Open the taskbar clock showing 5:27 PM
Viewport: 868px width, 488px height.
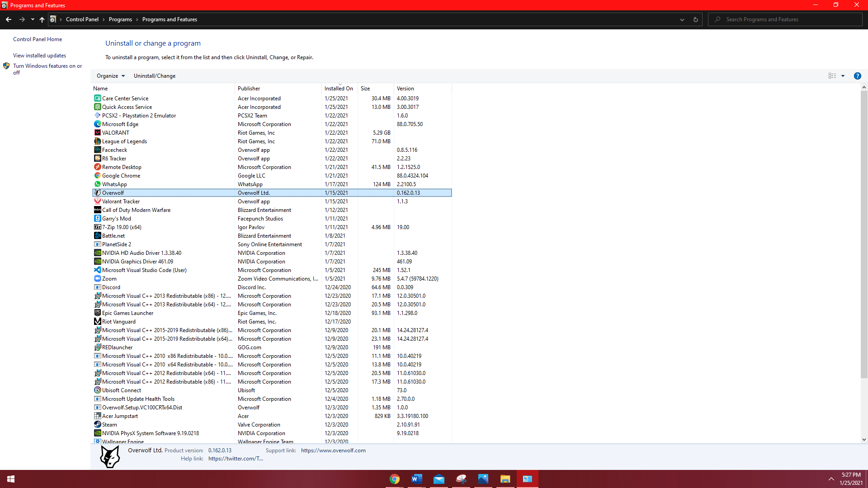tap(851, 479)
